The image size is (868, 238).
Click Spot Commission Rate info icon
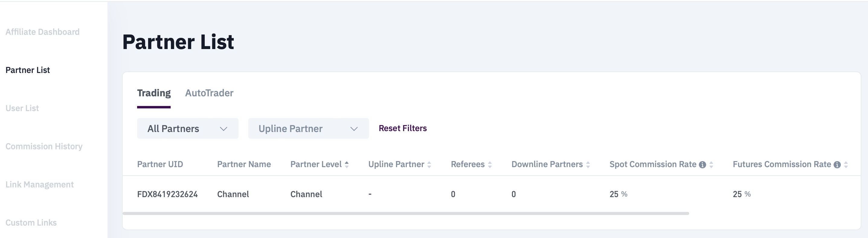tap(702, 165)
